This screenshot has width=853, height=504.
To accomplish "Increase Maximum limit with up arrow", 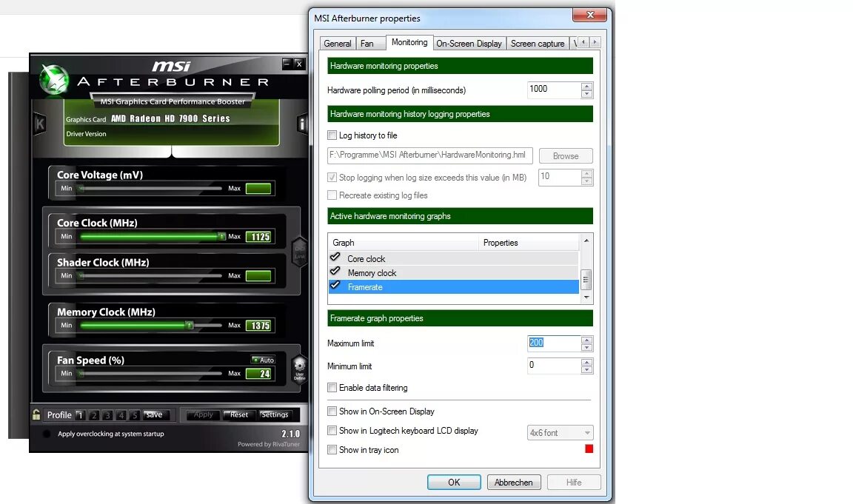I will (x=586, y=340).
